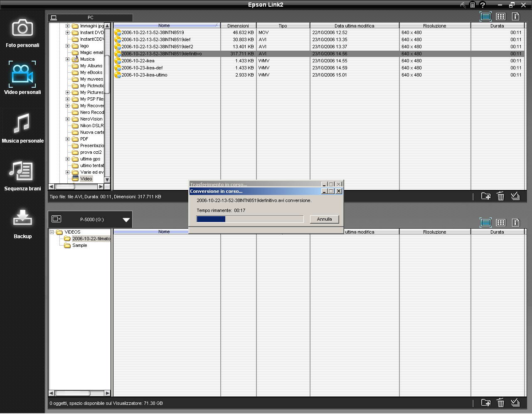Viewport: 532px width, 414px height.
Task: Open the document list icon in title bar
Action: tap(473, 5)
